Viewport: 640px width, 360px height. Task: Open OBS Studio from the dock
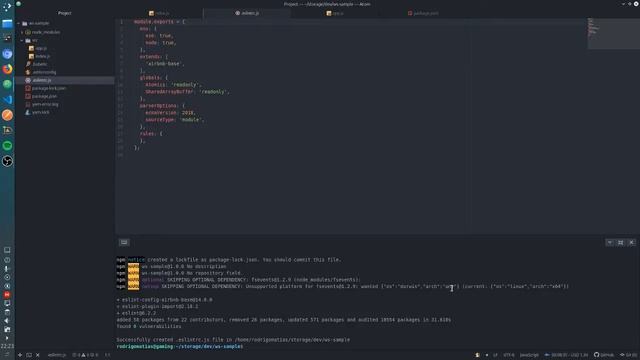click(x=7, y=161)
